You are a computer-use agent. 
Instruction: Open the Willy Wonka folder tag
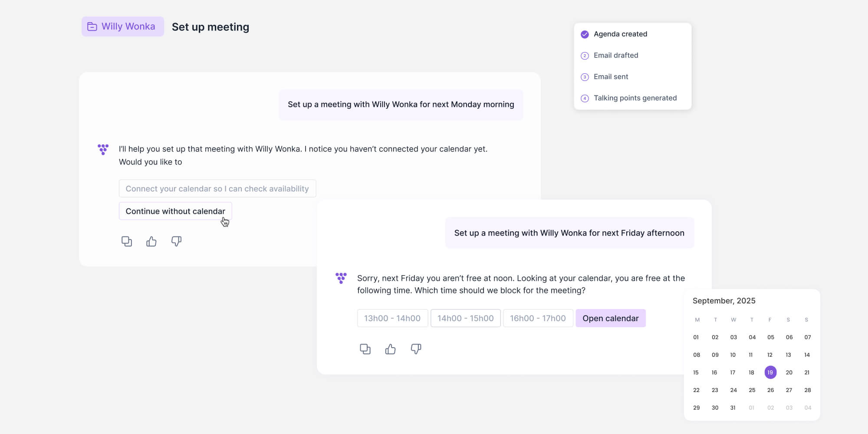click(123, 26)
